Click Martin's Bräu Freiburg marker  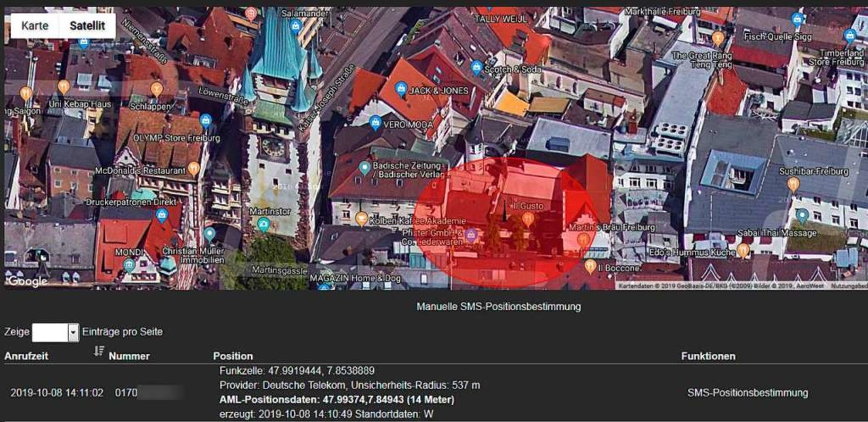(x=583, y=240)
